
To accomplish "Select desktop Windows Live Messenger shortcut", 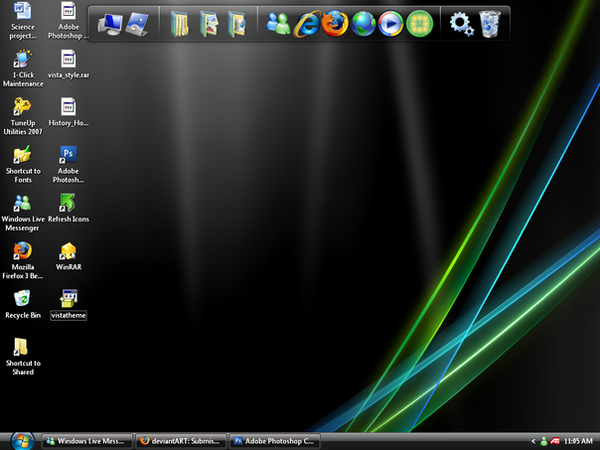I will point(23,213).
